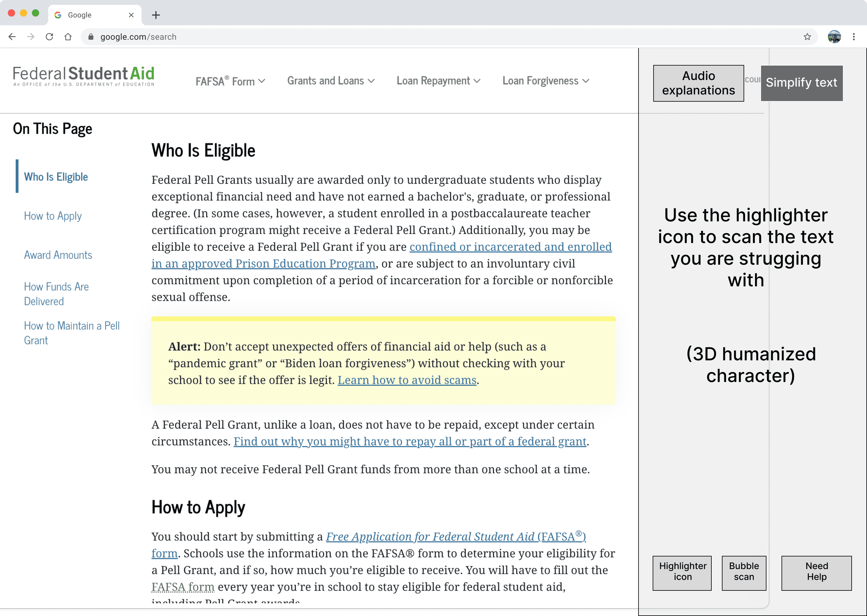The image size is (867, 616).
Task: Click the browser back arrow
Action: click(x=12, y=37)
